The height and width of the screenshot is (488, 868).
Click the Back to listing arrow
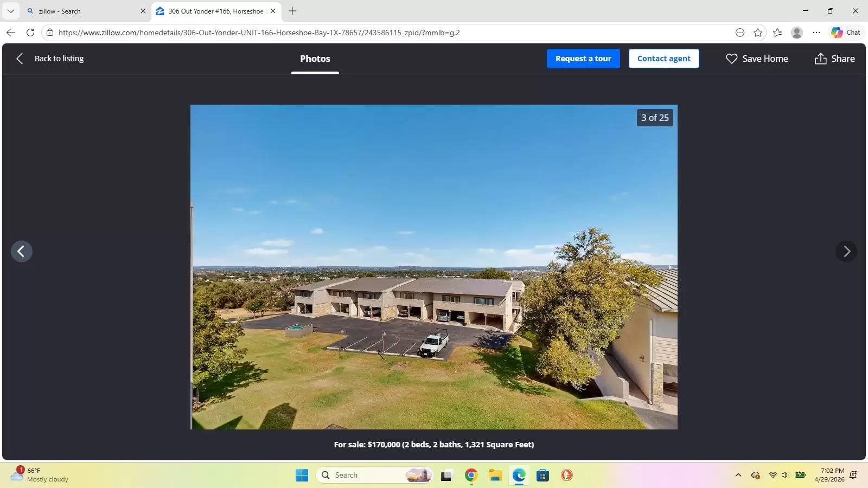click(x=20, y=59)
